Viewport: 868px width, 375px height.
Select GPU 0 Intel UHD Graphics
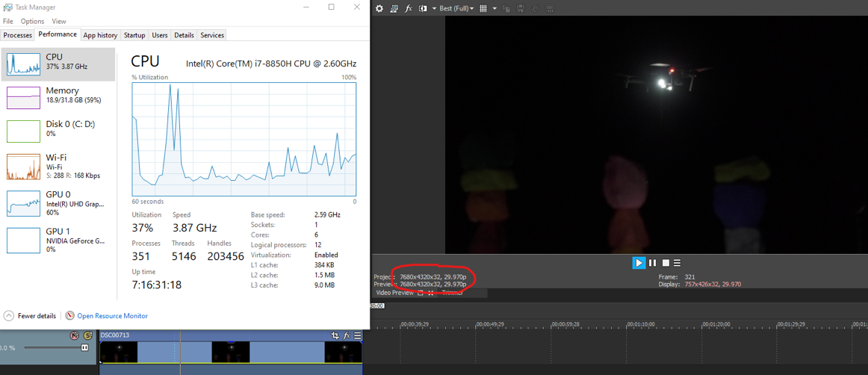pyautogui.click(x=58, y=202)
